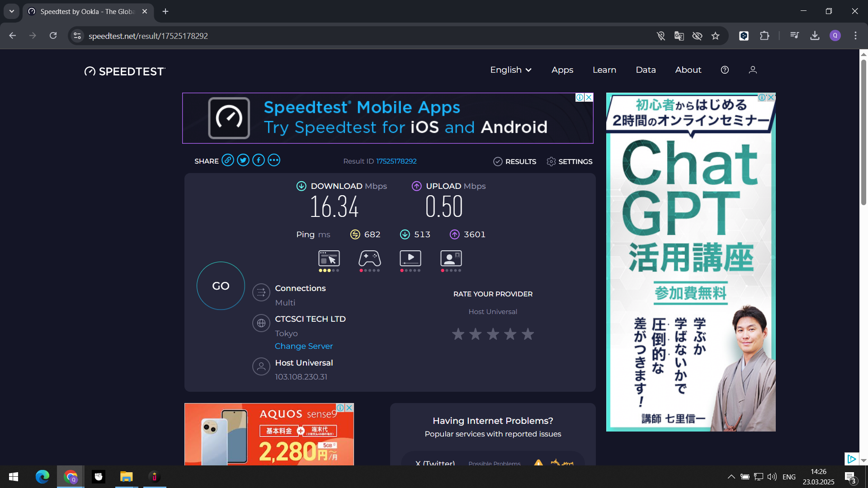Select the Speedtest by Ookla tab
Viewport: 868px width, 488px height.
pyautogui.click(x=88, y=11)
